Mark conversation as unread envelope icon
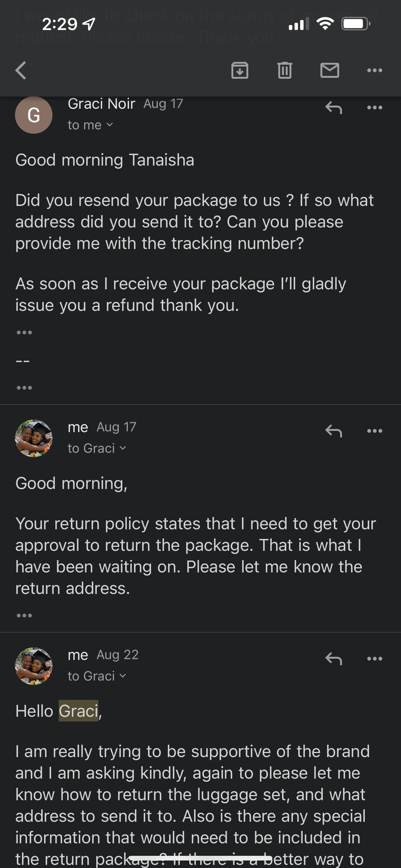 [329, 70]
